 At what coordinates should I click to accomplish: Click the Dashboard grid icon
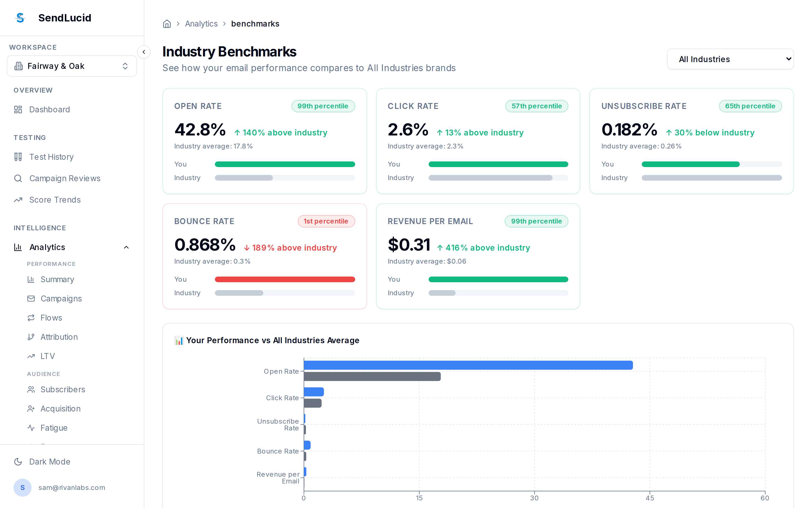pos(18,110)
